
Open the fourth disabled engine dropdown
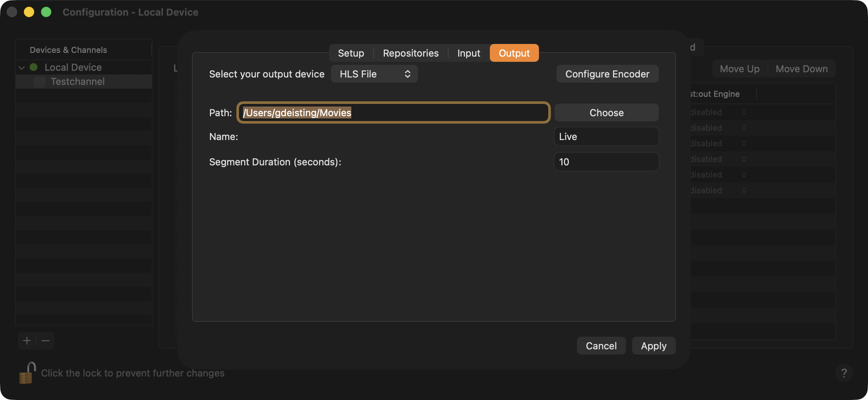click(718, 159)
